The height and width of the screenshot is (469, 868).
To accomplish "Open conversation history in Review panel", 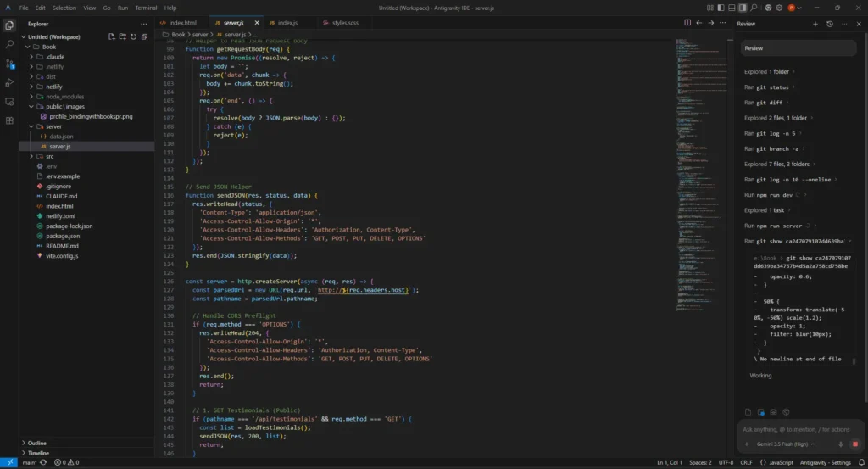I will tap(830, 24).
